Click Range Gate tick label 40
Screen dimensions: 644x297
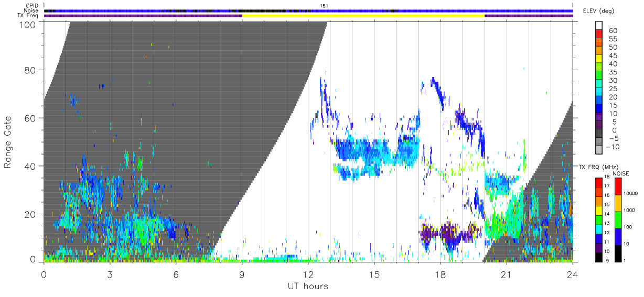(x=29, y=166)
